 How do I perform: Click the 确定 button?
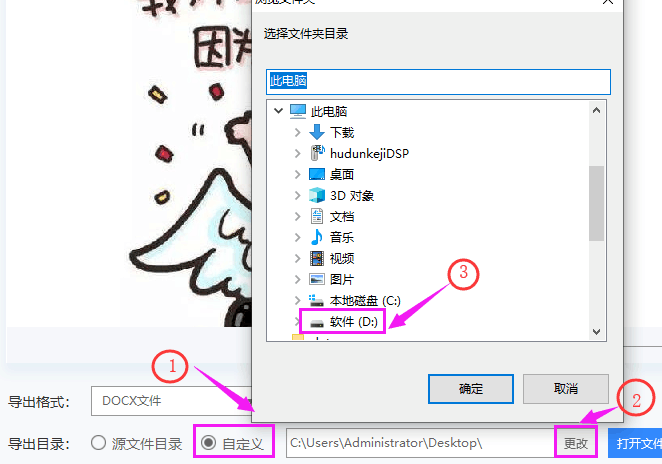(x=471, y=389)
